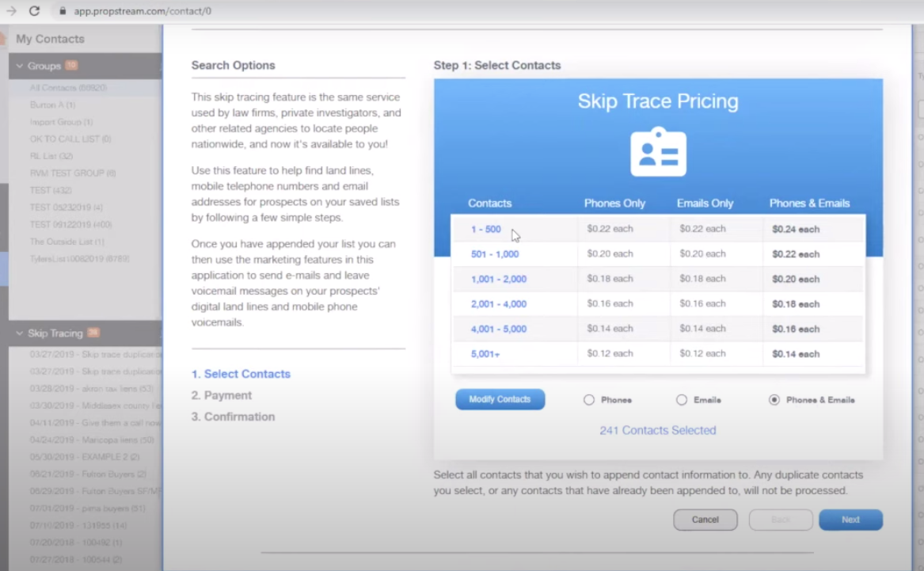This screenshot has width=924, height=571.
Task: Open the 03/30/2019 Middlesex county list
Action: point(96,405)
